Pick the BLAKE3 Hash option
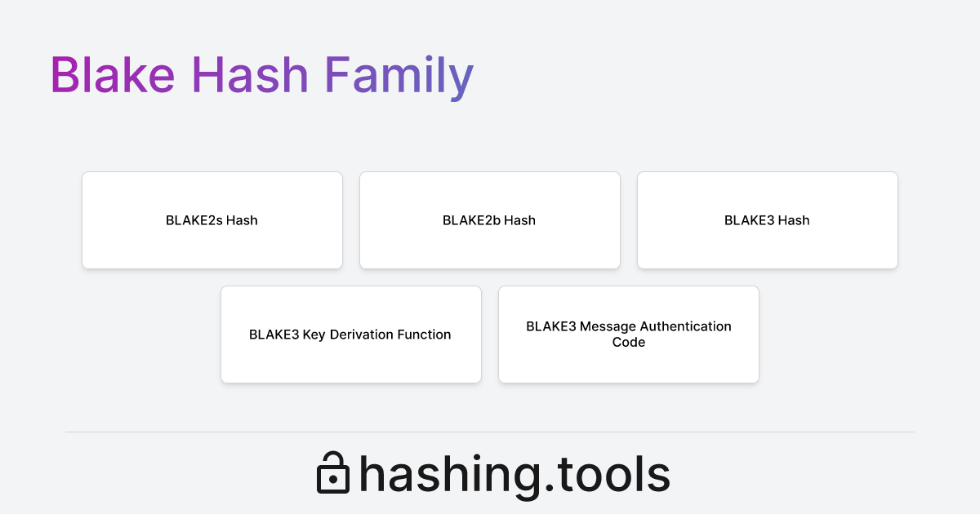Viewport: 980px width, 514px height. (x=768, y=220)
